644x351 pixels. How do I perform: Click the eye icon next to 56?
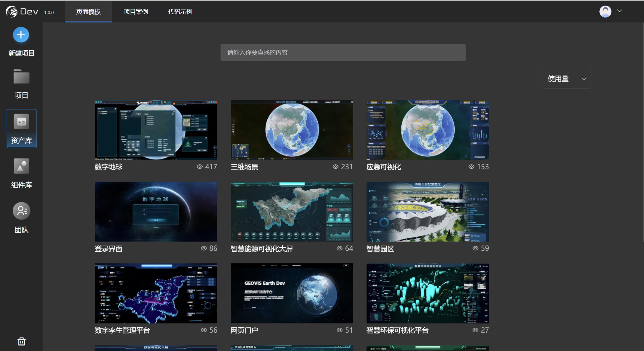[204, 330]
